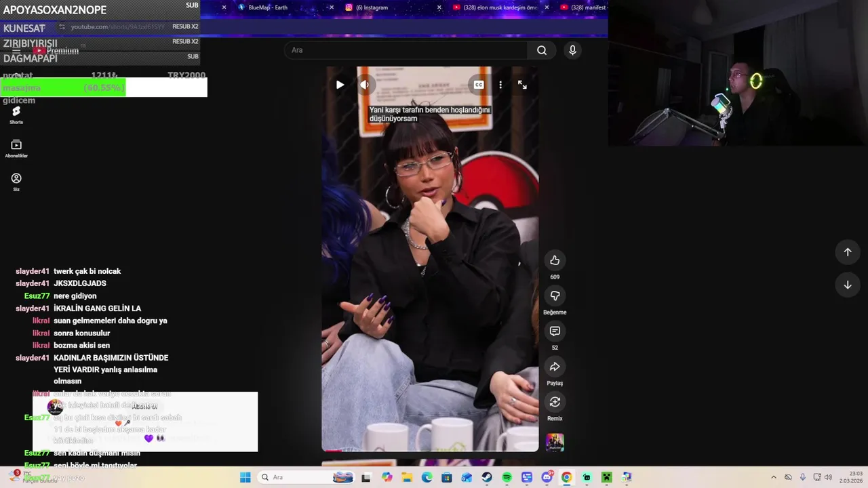The image size is (868, 488).
Task: Open clock and date 23:03
Action: coord(851,477)
